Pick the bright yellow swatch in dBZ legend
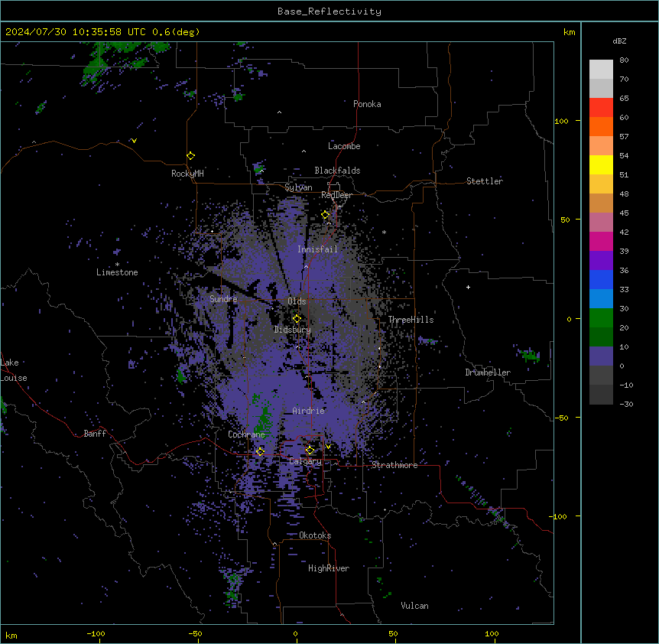The image size is (659, 644). (x=601, y=164)
